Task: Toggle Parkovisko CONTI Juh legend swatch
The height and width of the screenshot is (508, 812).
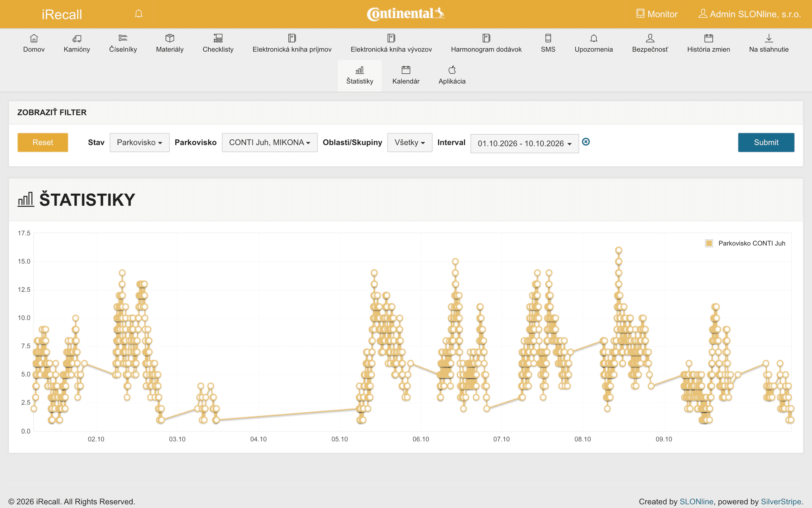Action: (709, 243)
